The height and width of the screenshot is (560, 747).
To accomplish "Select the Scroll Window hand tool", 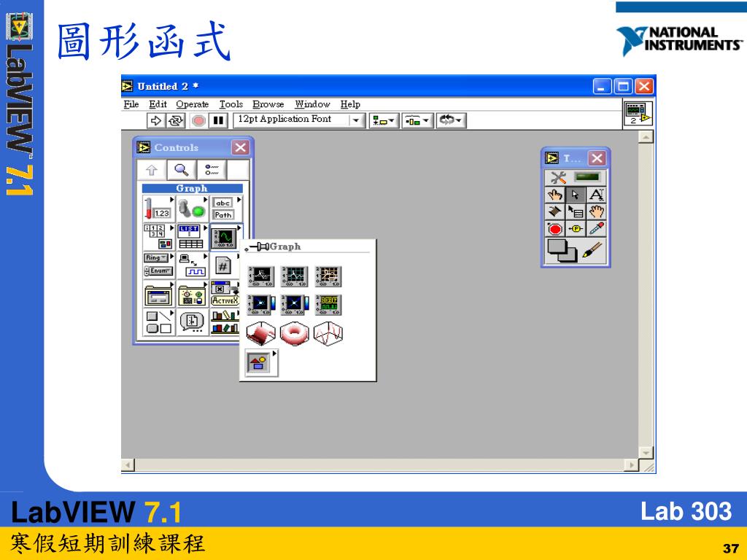I will [597, 212].
